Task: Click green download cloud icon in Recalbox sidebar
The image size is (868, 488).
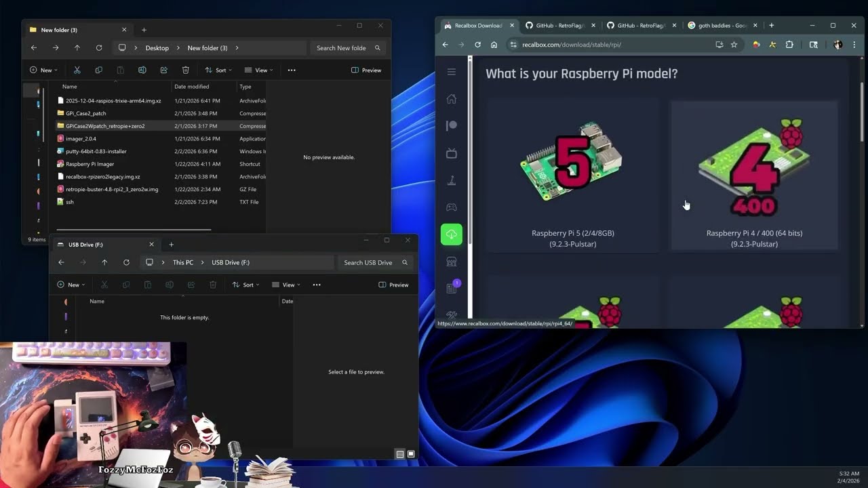Action: [x=452, y=235]
